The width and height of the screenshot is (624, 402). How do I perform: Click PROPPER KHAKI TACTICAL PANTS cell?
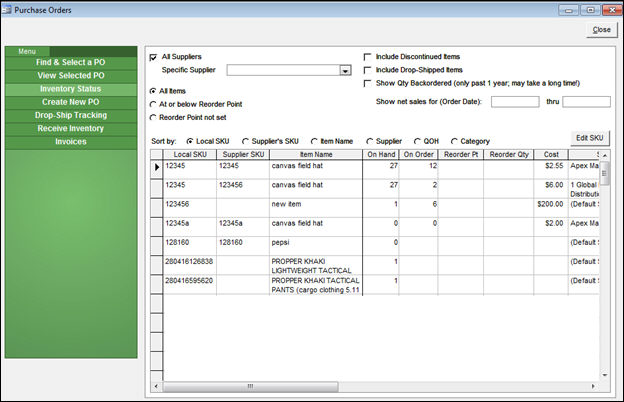click(316, 285)
